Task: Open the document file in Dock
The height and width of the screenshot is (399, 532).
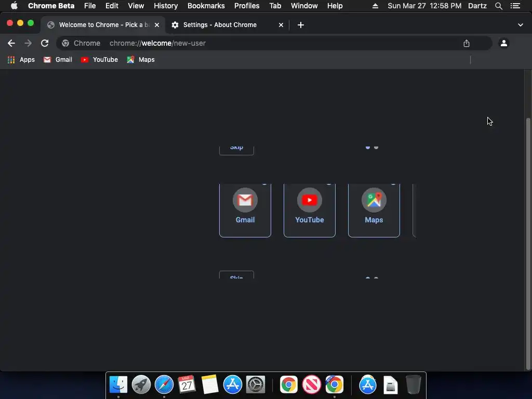Action: click(x=391, y=384)
